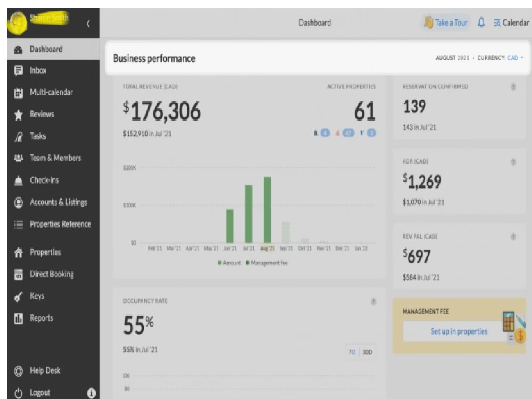
Task: Toggle the Management fee legend item
Action: tap(267, 263)
